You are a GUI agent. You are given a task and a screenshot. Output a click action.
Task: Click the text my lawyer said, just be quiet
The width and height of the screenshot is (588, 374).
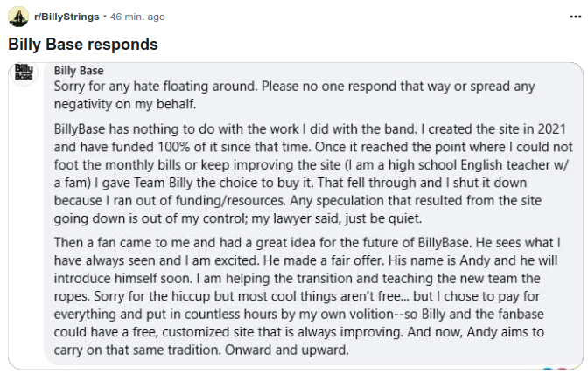coord(336,218)
